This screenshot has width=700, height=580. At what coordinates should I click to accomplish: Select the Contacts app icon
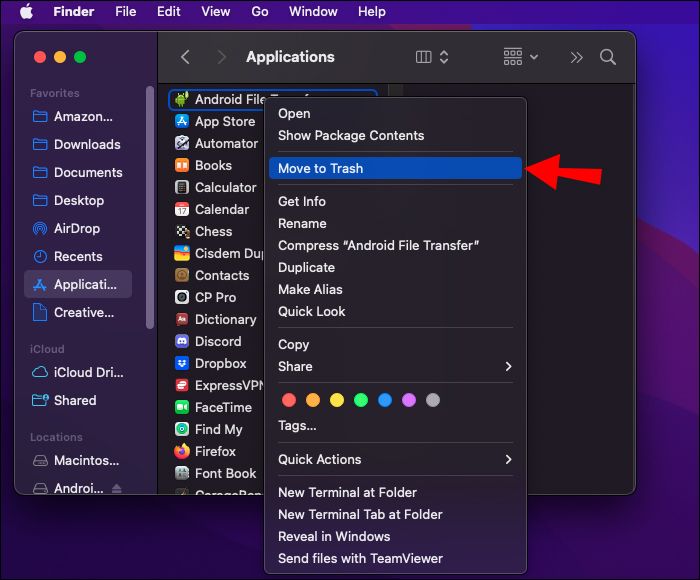pos(182,275)
